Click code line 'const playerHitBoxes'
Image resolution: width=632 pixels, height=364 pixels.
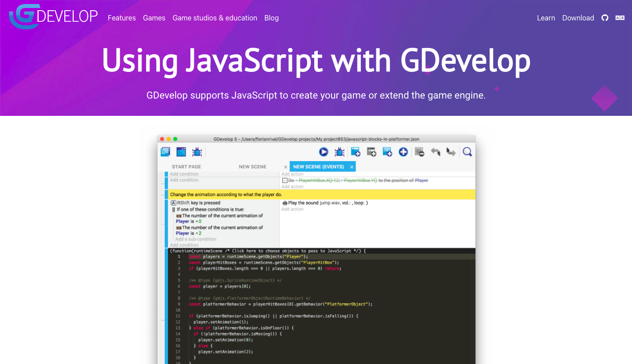click(x=264, y=262)
